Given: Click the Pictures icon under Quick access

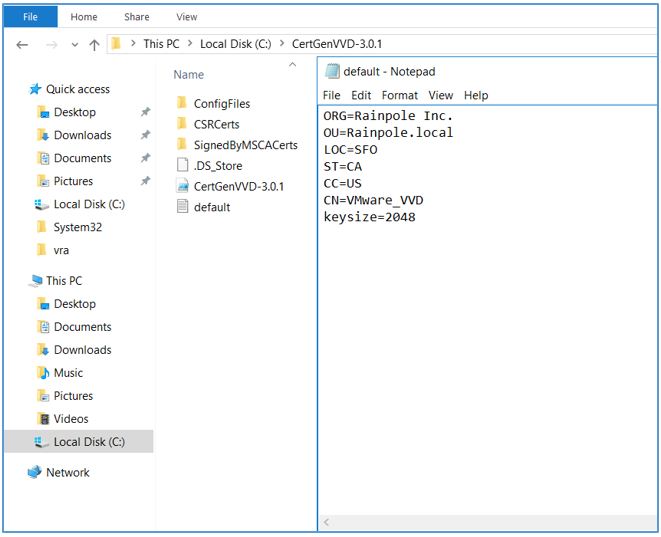Looking at the screenshot, I should pos(43,181).
